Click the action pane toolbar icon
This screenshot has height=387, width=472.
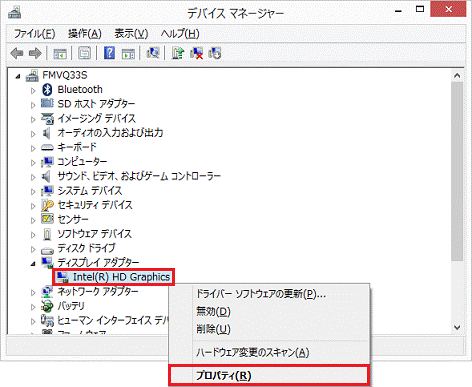tap(128, 53)
